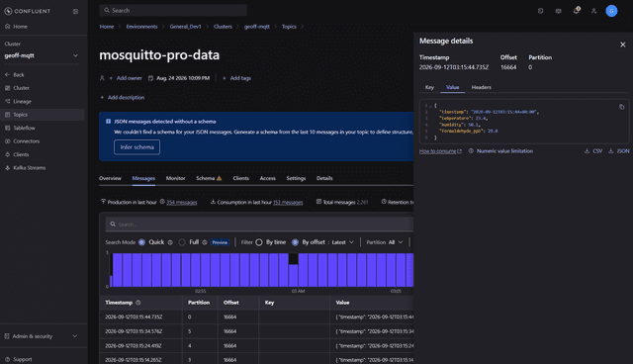Image resolution: width=633 pixels, height=364 pixels.
Task: Click the Timestamp column info icon
Action: tap(138, 303)
